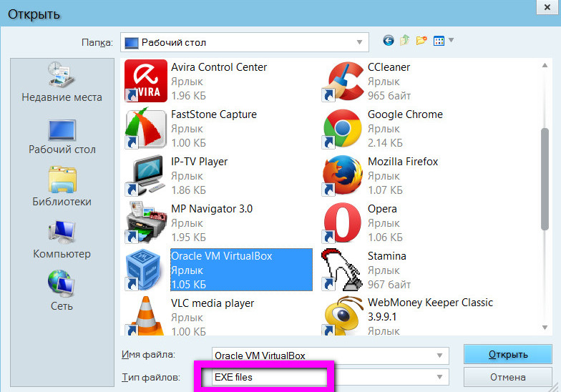
Task: Select the FastStone Capture icon
Action: click(x=146, y=129)
